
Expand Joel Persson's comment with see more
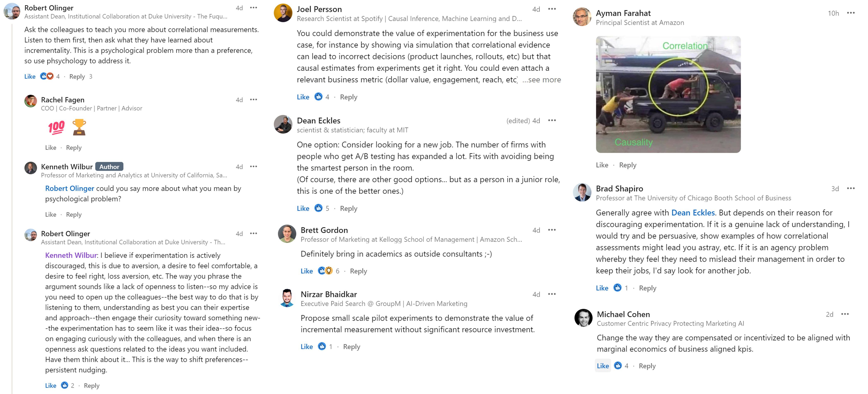pos(541,80)
